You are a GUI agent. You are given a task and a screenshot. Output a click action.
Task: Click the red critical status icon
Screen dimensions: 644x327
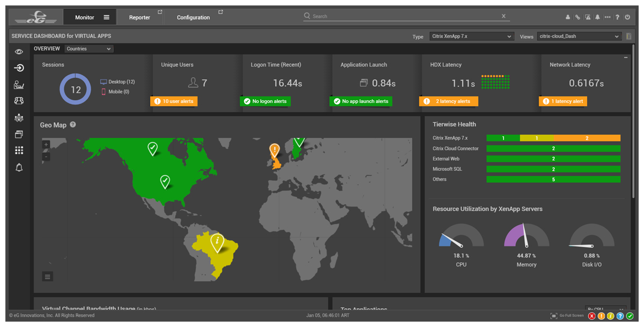592,316
